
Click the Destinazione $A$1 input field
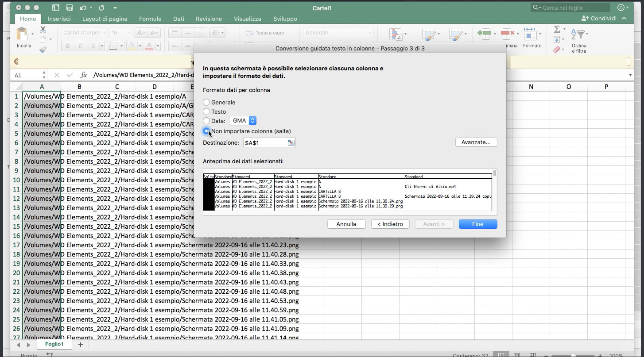coord(265,142)
